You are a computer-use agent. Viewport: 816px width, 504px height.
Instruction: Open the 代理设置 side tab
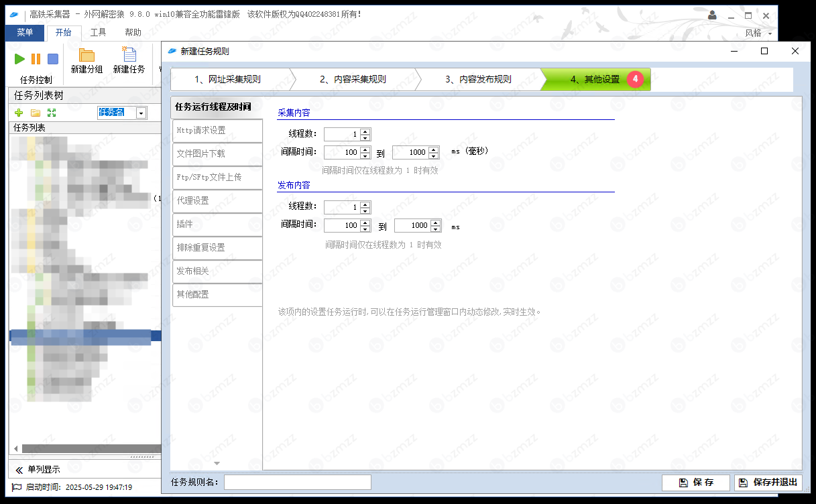[217, 200]
